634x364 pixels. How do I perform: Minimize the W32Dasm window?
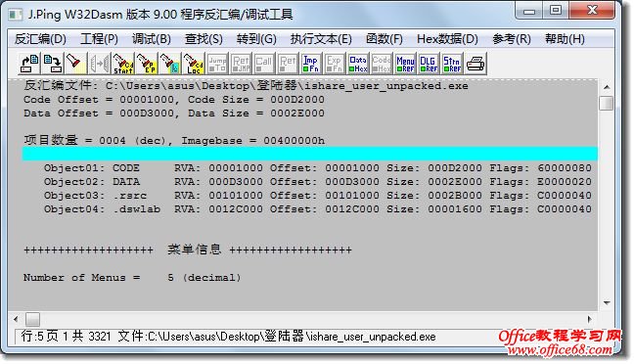pos(529,11)
